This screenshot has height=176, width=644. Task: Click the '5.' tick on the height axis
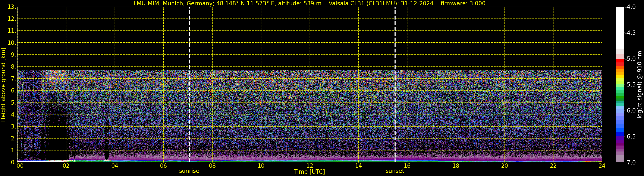pyautogui.click(x=13, y=103)
